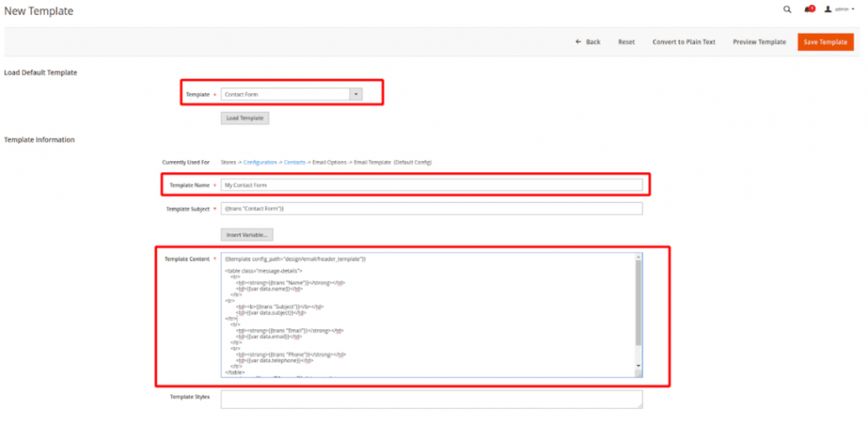Click inside the Template Content text area

pos(424,314)
